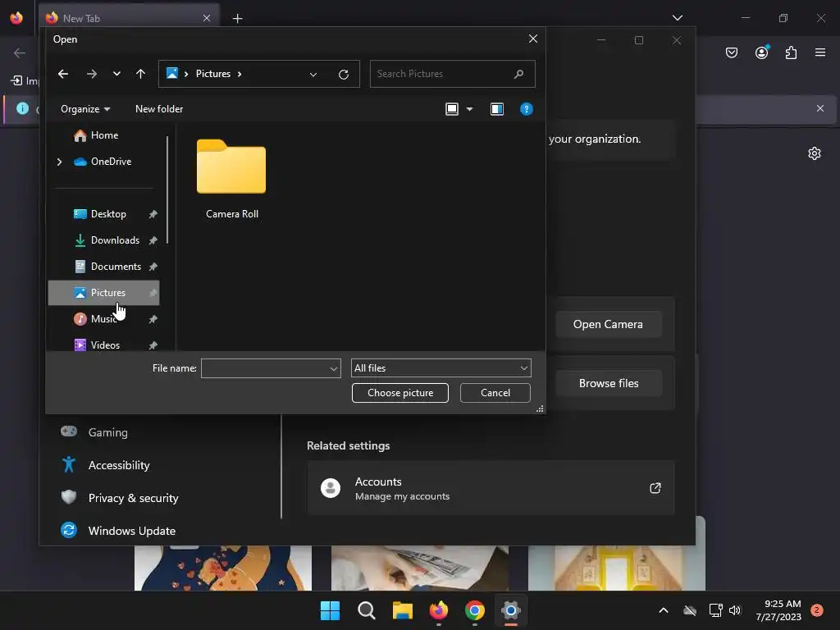840x630 pixels.
Task: Open new tab page settings gear
Action: coord(815,153)
